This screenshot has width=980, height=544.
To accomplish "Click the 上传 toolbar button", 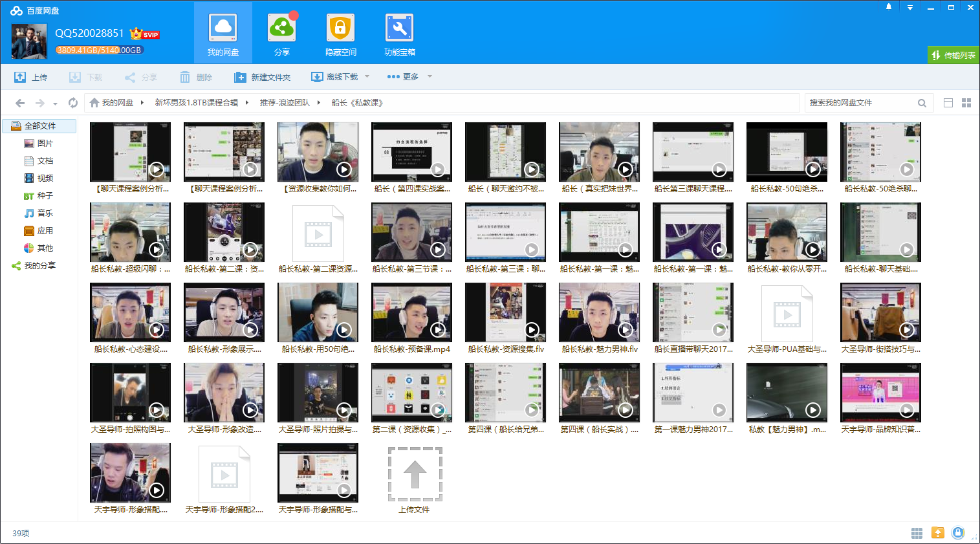I will [x=31, y=77].
